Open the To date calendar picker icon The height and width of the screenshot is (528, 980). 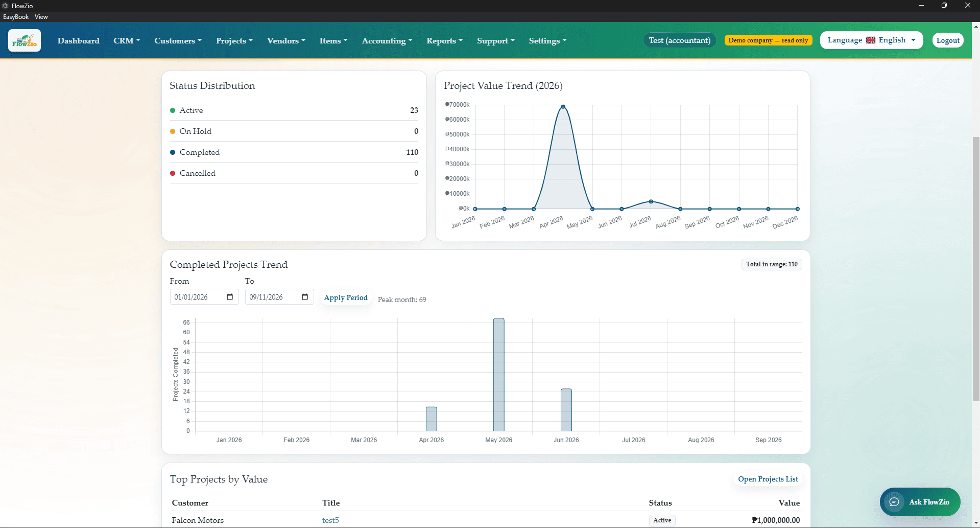305,297
